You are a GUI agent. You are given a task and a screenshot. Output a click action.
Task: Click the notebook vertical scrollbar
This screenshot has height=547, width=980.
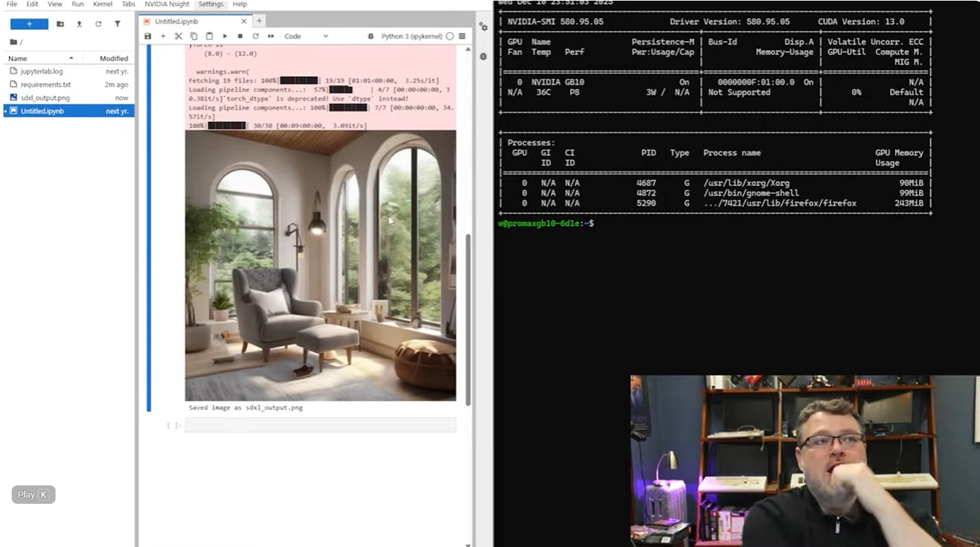[468, 315]
